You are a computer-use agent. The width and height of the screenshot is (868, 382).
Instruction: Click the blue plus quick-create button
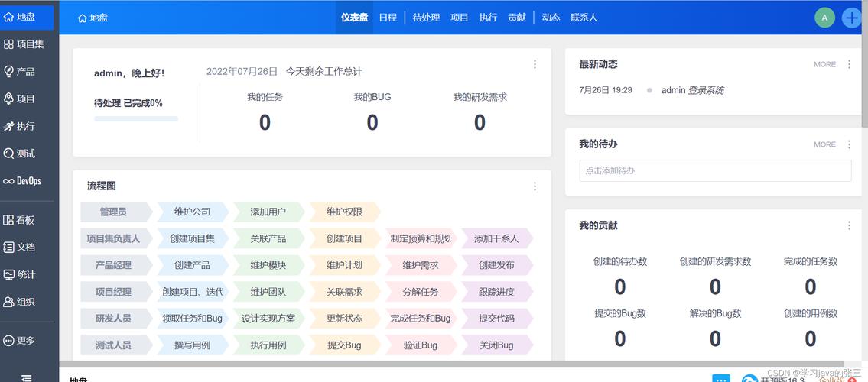[851, 18]
